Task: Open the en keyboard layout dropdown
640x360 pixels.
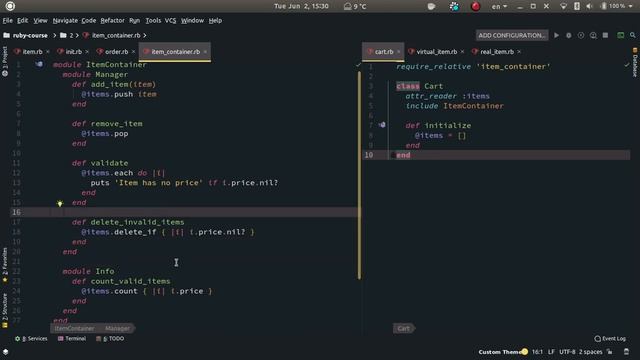Action: click(x=499, y=6)
